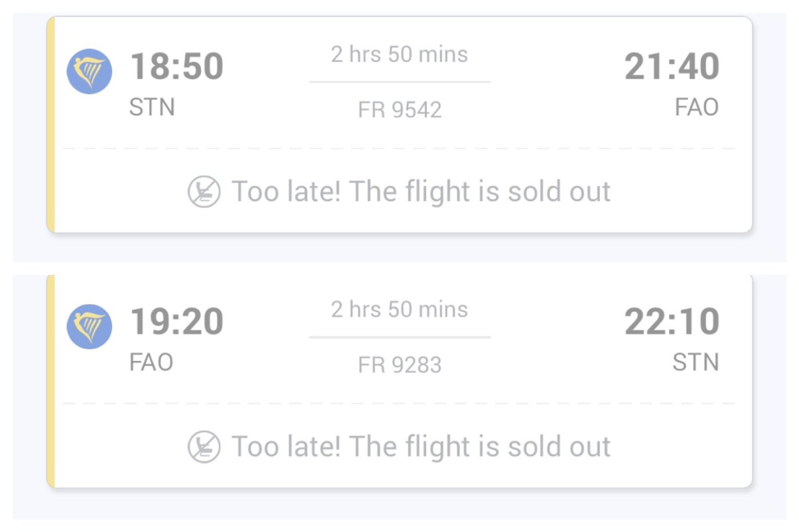Click the 2 hrs 50 mins duration on FR 9542

click(x=400, y=55)
